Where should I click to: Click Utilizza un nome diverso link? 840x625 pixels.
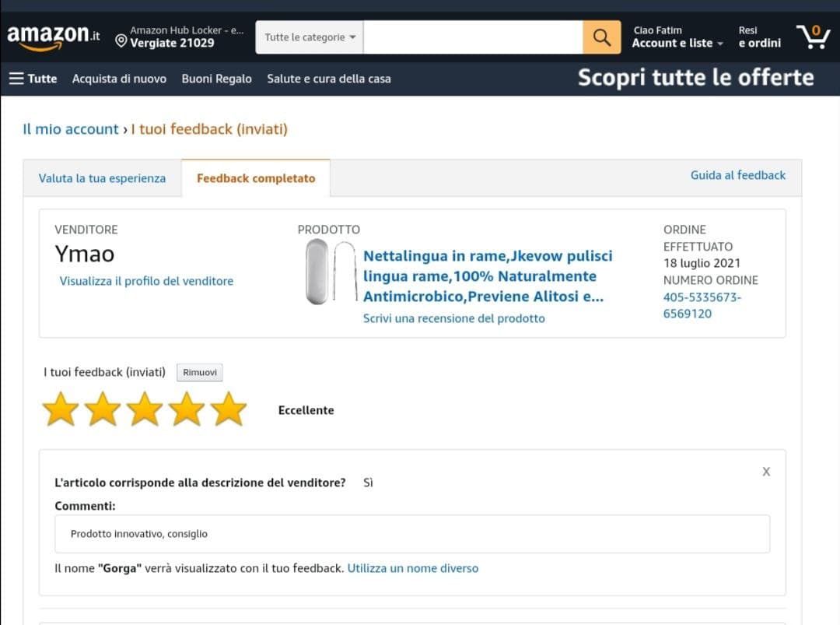pos(412,568)
